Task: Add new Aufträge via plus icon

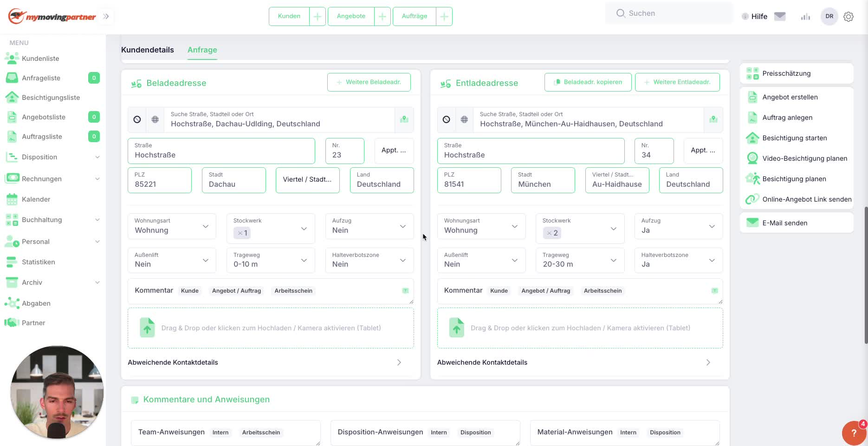Action: pyautogui.click(x=444, y=16)
